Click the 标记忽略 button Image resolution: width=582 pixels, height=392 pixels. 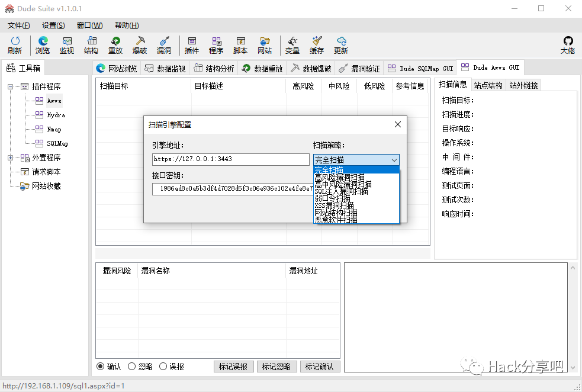tap(276, 367)
